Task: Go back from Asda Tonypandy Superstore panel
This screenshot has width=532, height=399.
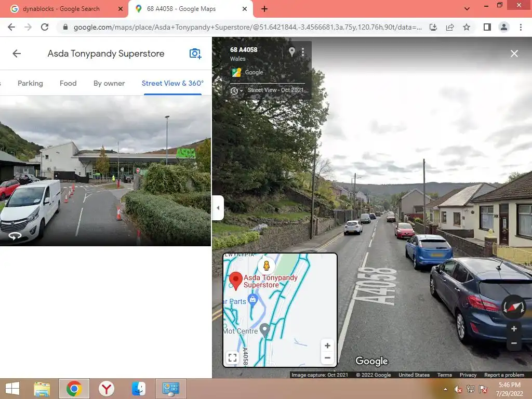Action: tap(17, 54)
